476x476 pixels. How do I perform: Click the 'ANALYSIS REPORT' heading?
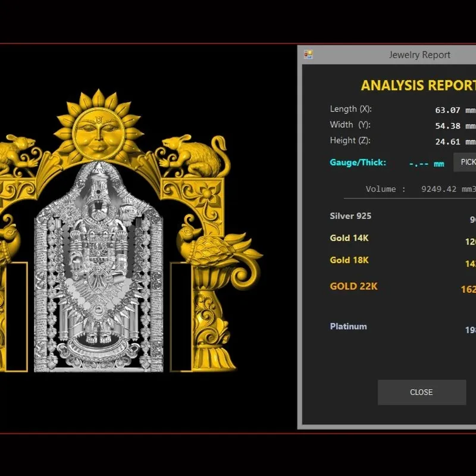tap(418, 85)
